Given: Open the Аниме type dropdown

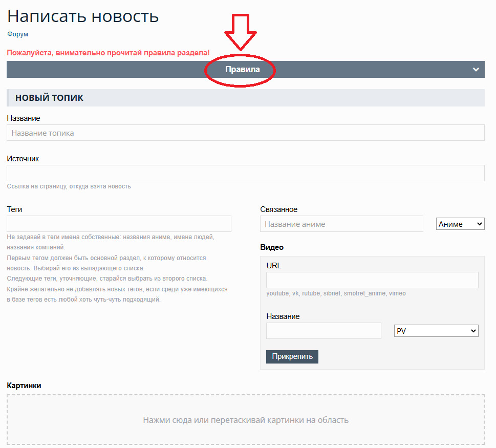Looking at the screenshot, I should pyautogui.click(x=460, y=224).
